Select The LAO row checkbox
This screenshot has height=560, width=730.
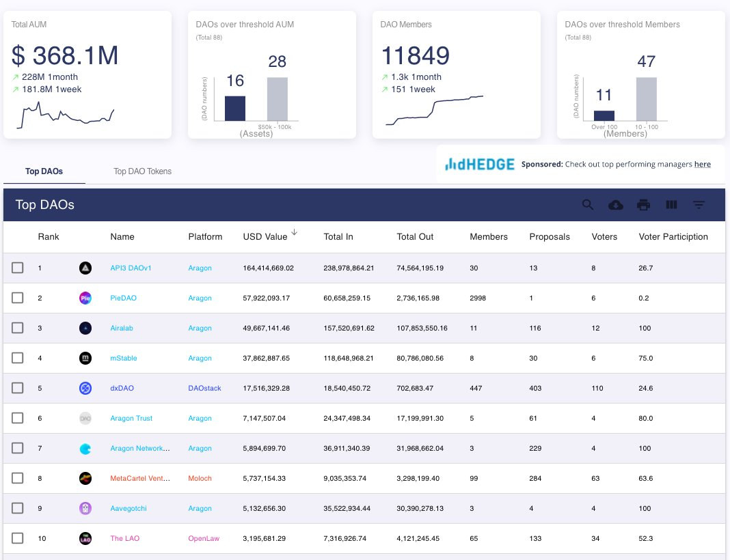coord(18,538)
